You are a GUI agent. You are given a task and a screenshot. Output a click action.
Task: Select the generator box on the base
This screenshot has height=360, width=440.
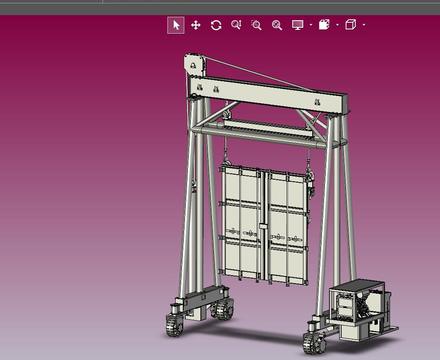click(358, 302)
